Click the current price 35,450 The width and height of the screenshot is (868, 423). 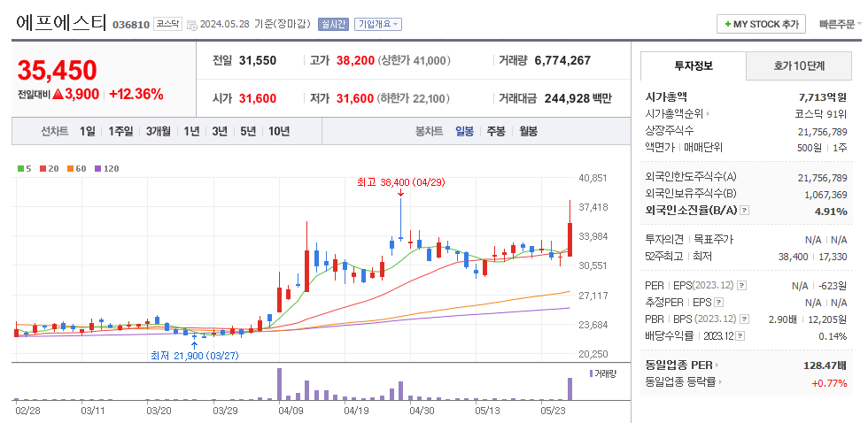(57, 70)
